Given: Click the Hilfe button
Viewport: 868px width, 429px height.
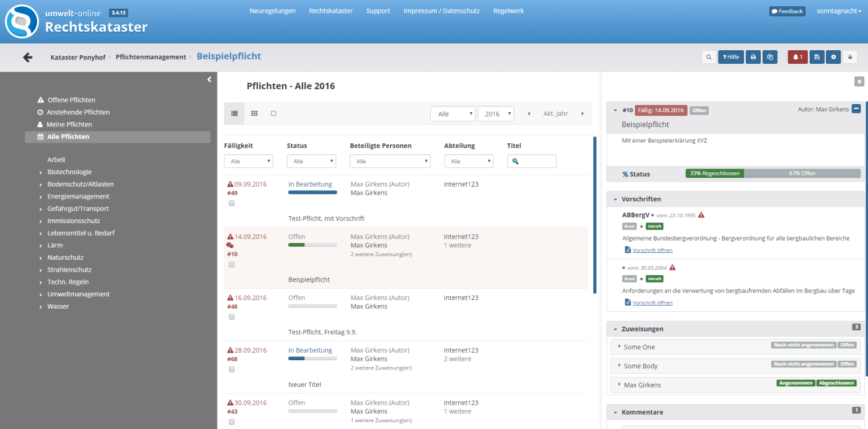Looking at the screenshot, I should [x=730, y=57].
